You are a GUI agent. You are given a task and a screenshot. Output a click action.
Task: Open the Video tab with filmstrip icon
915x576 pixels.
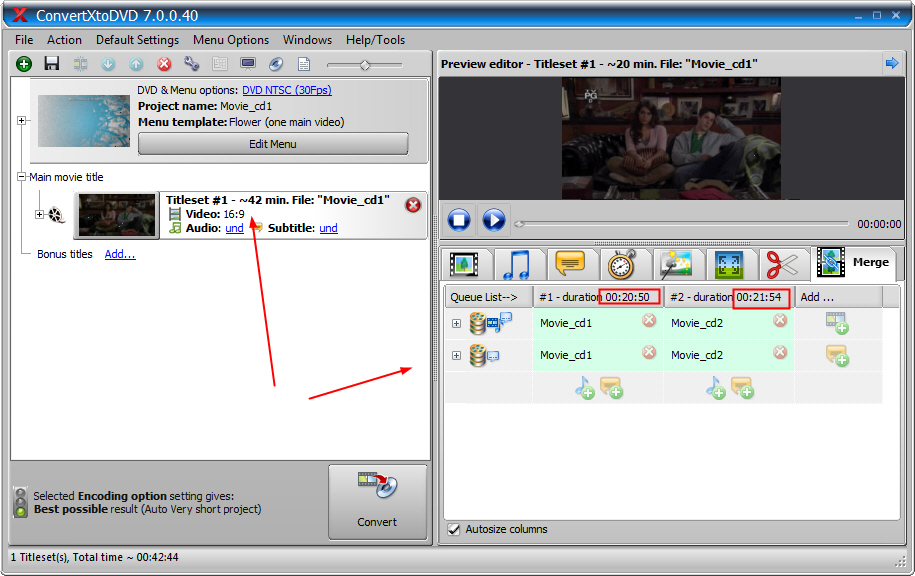pos(464,264)
